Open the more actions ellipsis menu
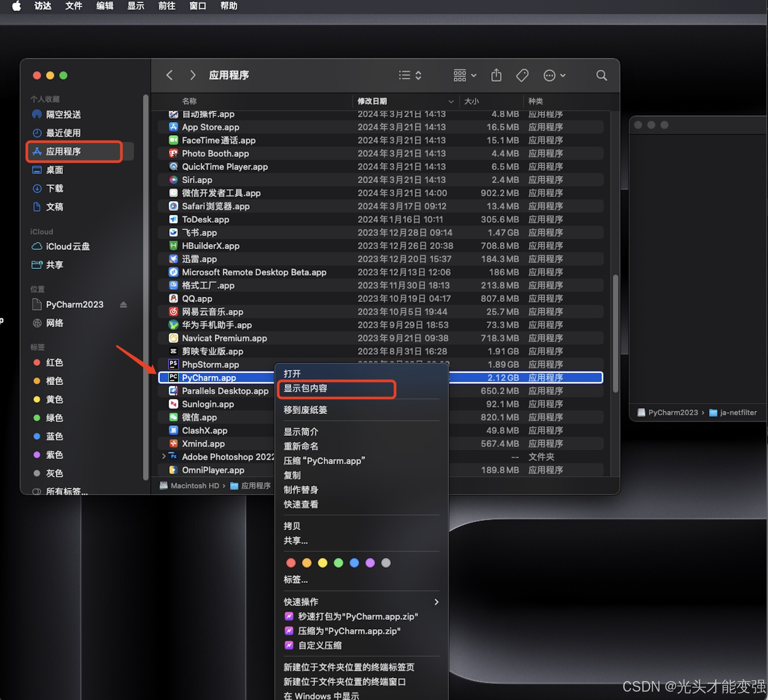This screenshot has height=700, width=768. coord(554,76)
